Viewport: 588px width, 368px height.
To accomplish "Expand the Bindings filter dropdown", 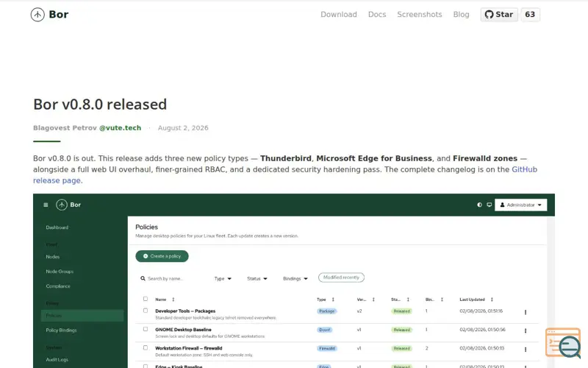I will tap(295, 279).
